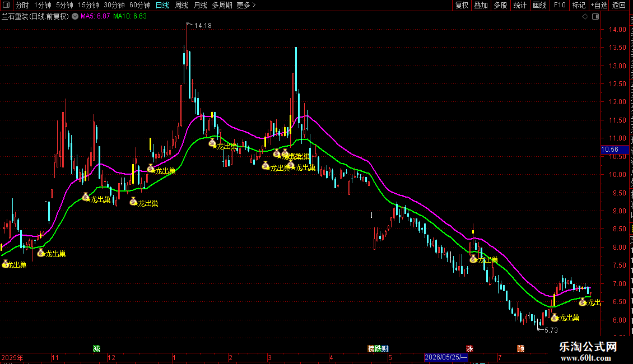Select the 30分钟 period tab
This screenshot has height=364, width=633.
pyautogui.click(x=114, y=5)
